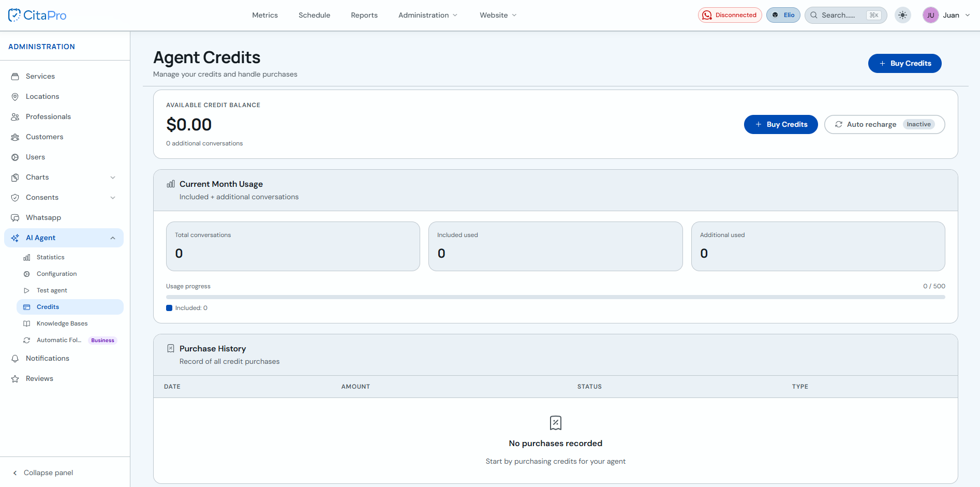The width and height of the screenshot is (980, 487).
Task: Click the TYPE column header
Action: pos(800,387)
